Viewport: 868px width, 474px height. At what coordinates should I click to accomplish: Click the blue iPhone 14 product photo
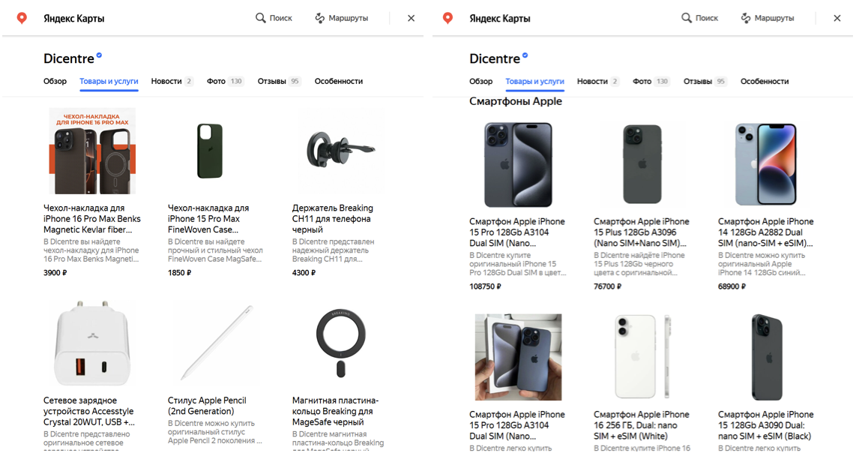pyautogui.click(x=765, y=163)
